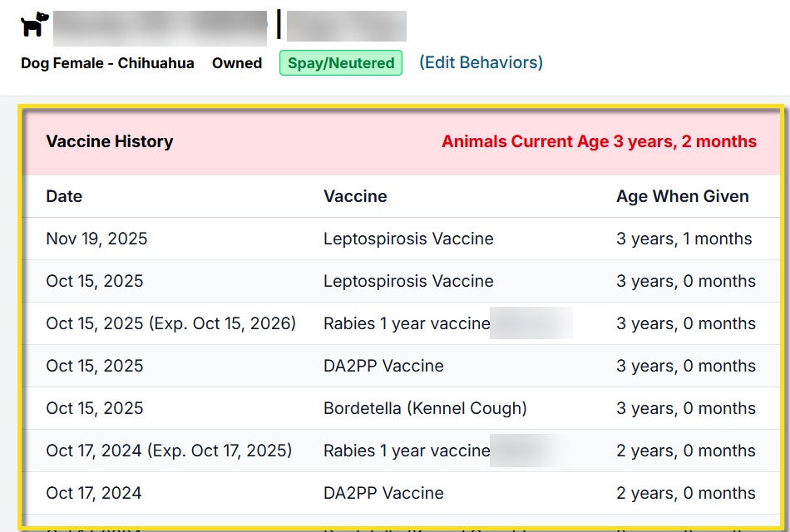The height and width of the screenshot is (532, 790).
Task: Select the Nov 19, 2025 date cell
Action: tap(96, 239)
